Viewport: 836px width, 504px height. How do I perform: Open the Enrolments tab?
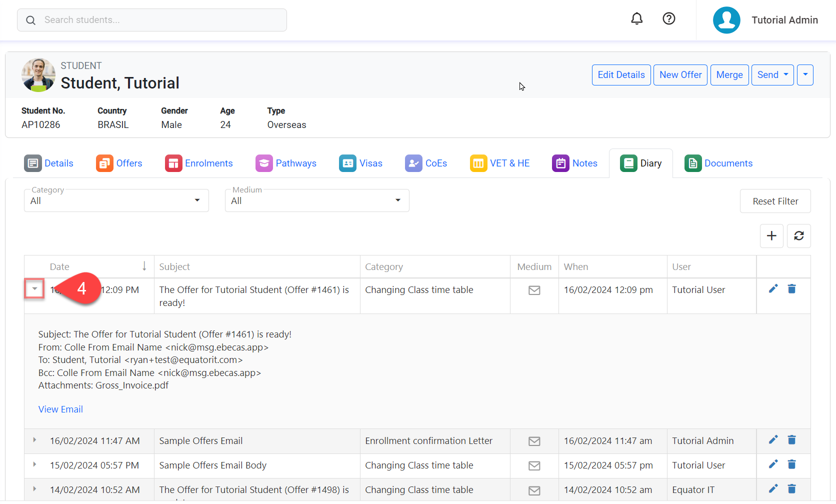click(x=198, y=163)
